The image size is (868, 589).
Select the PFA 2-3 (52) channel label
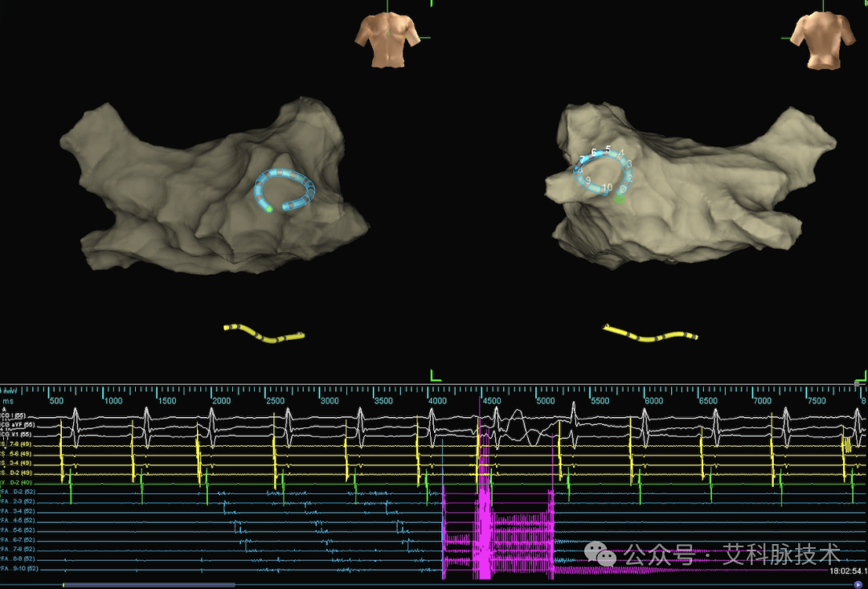(17, 501)
